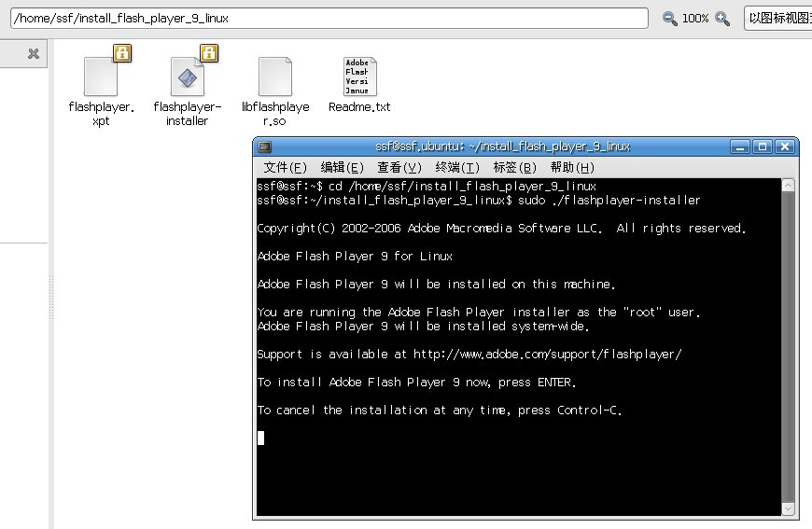Viewport: 812px width, 529px height.
Task: Click the terminal window title text
Action: tap(502, 146)
